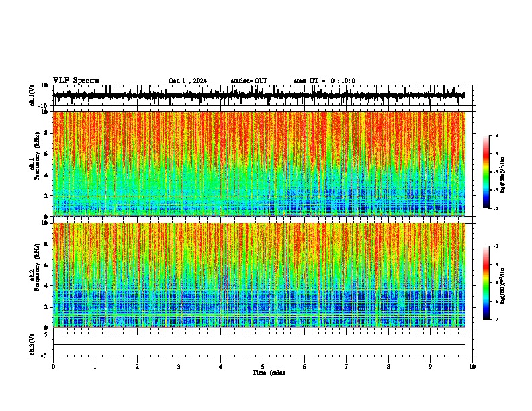Click time axis tick label '7'
The width and height of the screenshot is (532, 411).
click(x=347, y=367)
